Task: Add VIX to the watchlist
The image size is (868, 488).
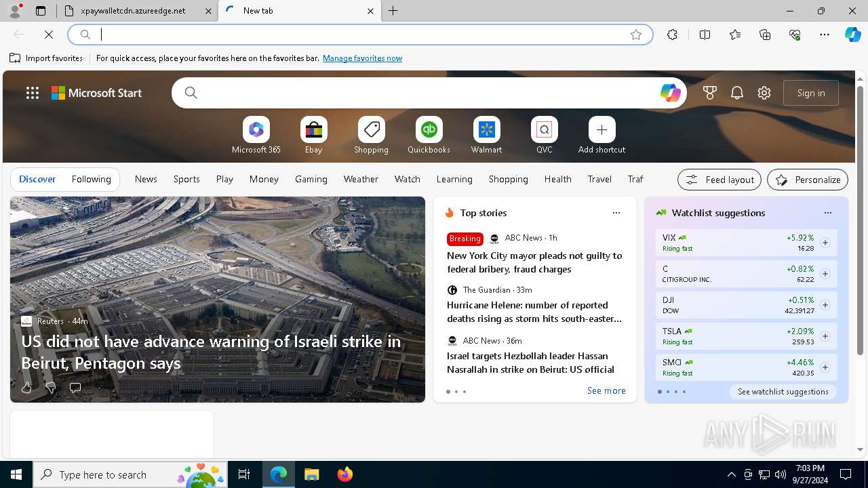Action: coord(825,243)
